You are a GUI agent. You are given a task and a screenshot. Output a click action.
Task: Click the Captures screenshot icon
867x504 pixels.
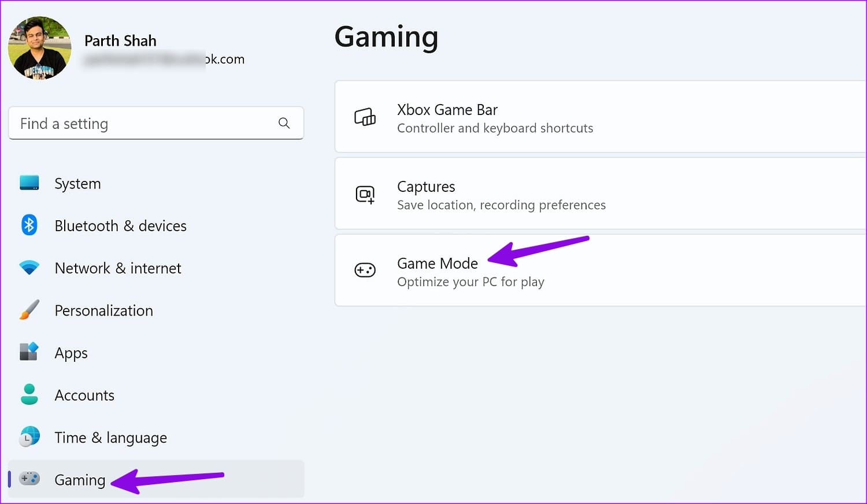365,194
